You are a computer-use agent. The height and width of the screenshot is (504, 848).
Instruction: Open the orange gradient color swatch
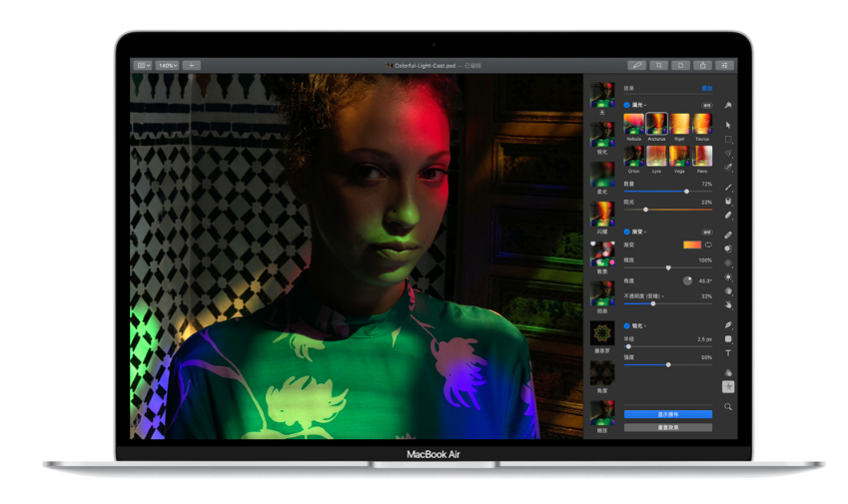(692, 245)
